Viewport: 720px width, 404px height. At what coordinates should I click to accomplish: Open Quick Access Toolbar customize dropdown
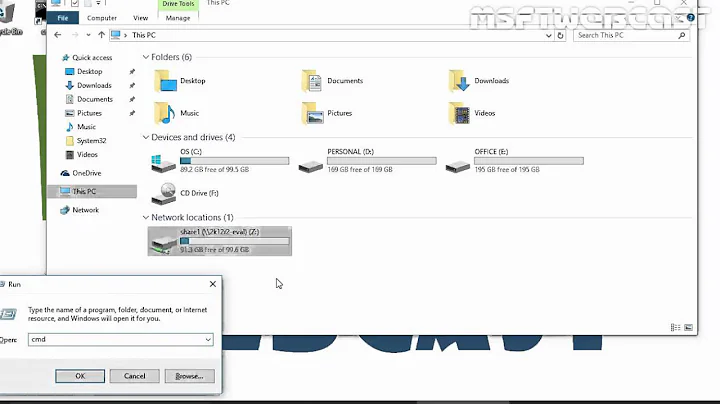click(98, 4)
